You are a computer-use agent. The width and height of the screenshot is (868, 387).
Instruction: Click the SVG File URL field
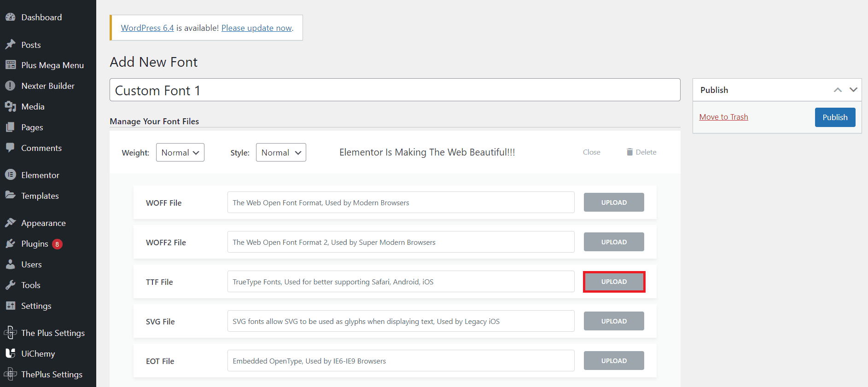[401, 321]
